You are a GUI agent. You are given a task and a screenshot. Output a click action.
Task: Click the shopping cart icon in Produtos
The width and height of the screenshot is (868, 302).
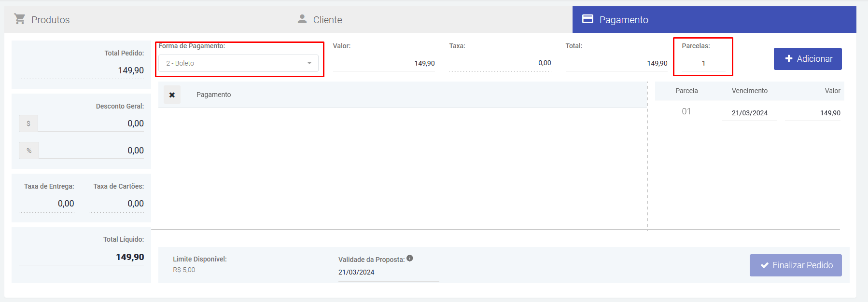[20, 19]
